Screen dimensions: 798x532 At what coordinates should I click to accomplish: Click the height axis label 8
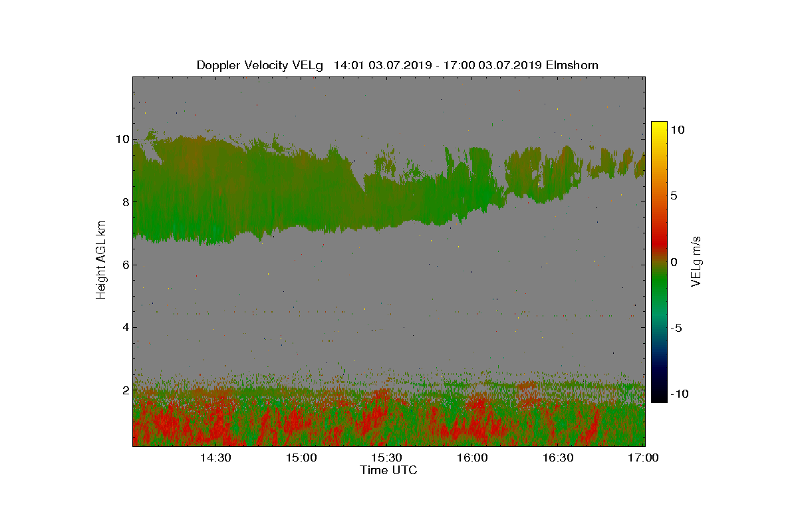[x=124, y=202]
